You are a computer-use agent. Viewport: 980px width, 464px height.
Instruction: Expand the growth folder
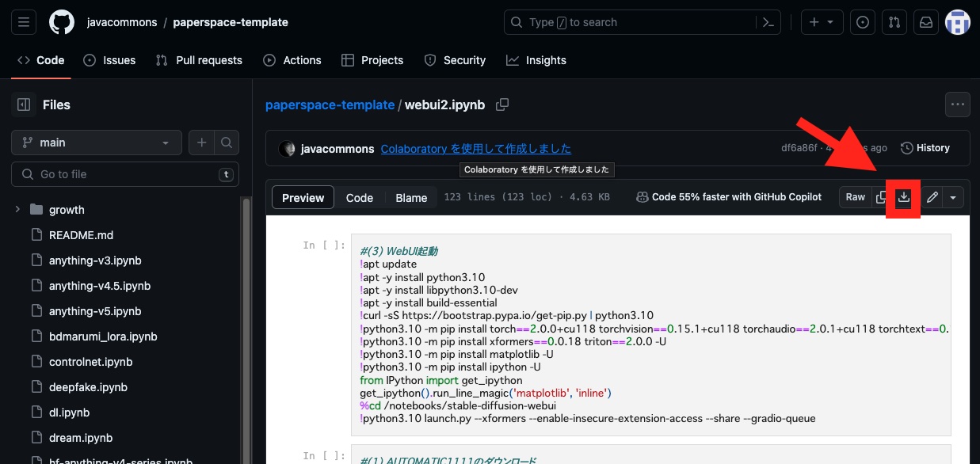click(17, 210)
